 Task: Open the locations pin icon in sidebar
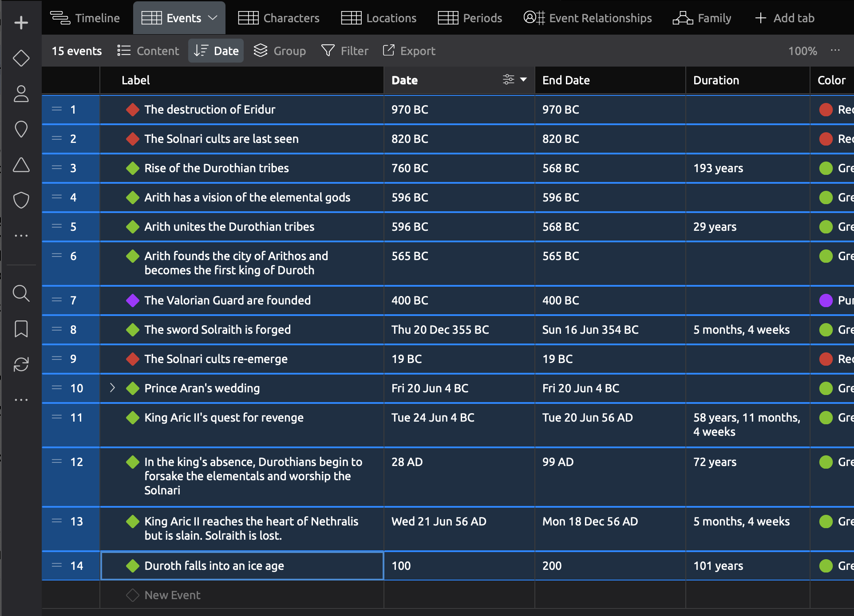pyautogui.click(x=21, y=129)
